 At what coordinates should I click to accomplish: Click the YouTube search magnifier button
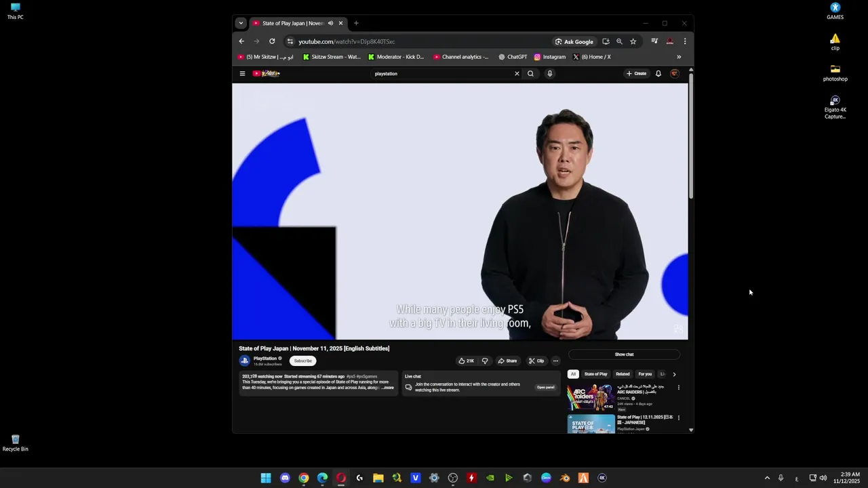530,73
